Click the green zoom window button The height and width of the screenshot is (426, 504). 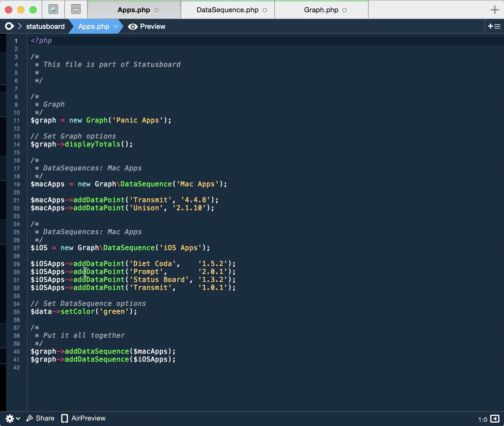point(33,10)
